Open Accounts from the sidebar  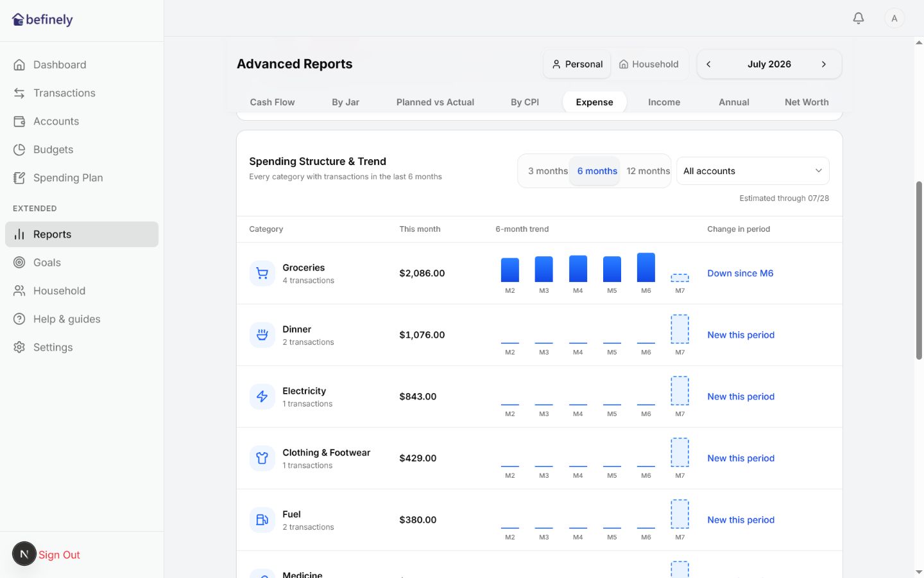tap(81, 121)
